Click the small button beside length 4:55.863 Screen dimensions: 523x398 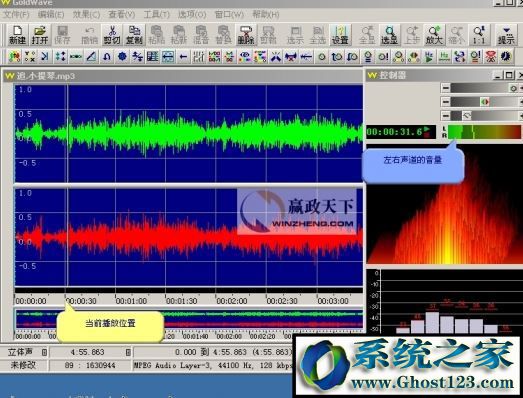coord(128,352)
